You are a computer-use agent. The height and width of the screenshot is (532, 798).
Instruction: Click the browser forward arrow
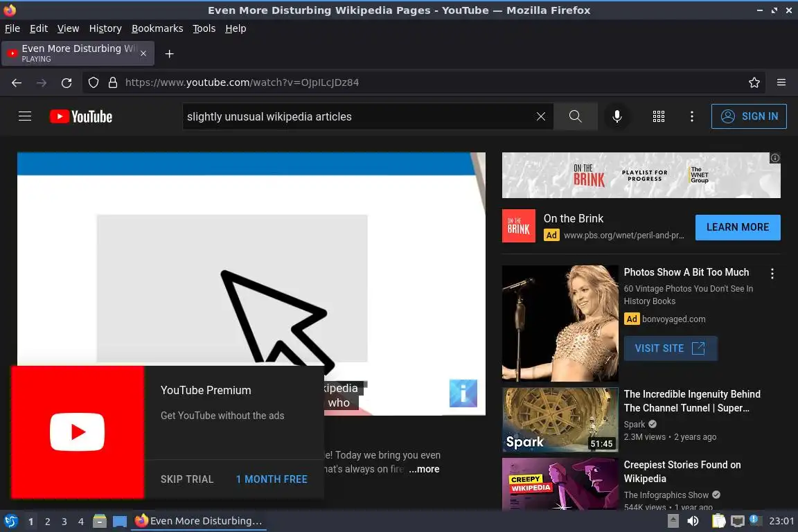pyautogui.click(x=42, y=82)
